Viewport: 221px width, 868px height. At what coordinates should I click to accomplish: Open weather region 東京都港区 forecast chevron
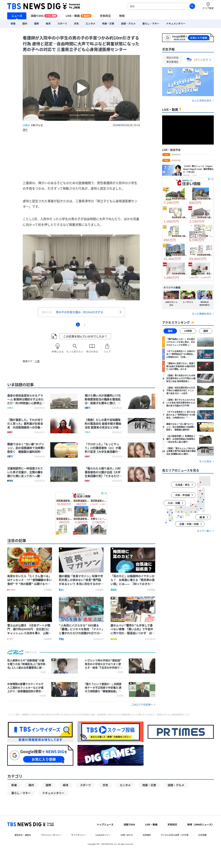click(x=210, y=60)
